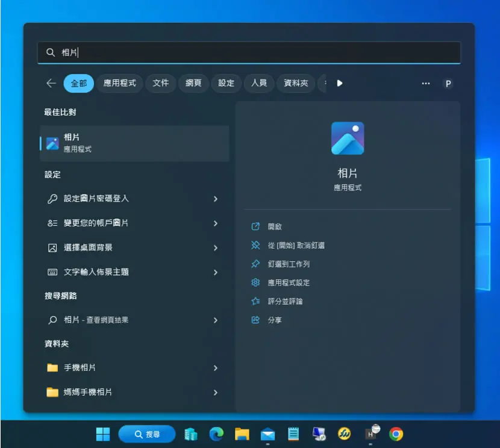Click the 開啟 open action icon
Screen dimensions: 500x448
[x=255, y=226]
